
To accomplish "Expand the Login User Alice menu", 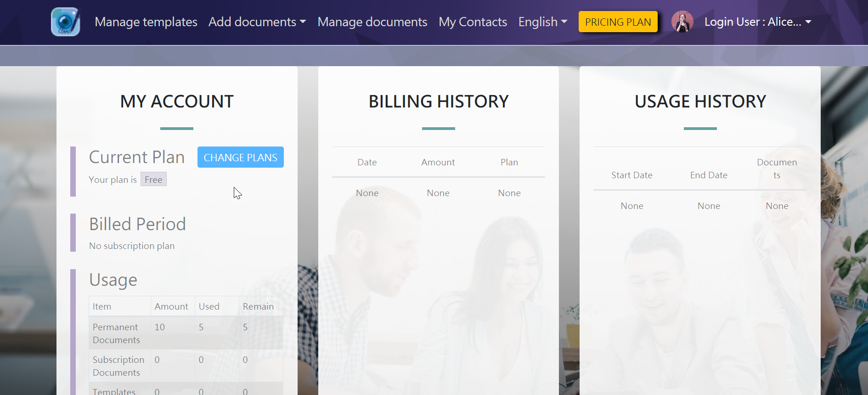I will point(758,22).
